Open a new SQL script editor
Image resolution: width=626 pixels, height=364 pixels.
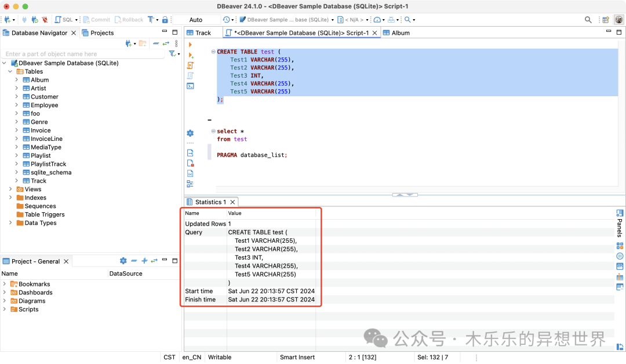[x=64, y=20]
